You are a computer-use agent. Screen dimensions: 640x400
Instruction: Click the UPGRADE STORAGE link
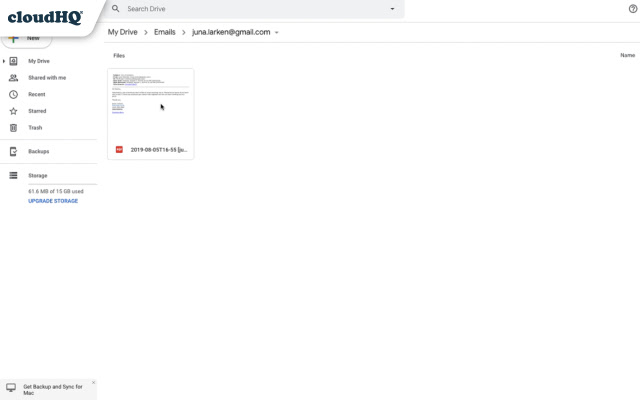point(53,201)
